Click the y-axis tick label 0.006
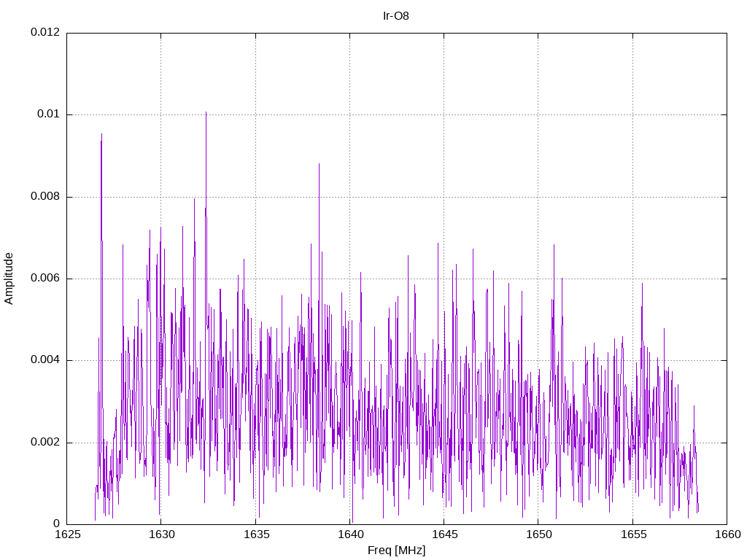This screenshot has height=560, width=747. pos(45,278)
